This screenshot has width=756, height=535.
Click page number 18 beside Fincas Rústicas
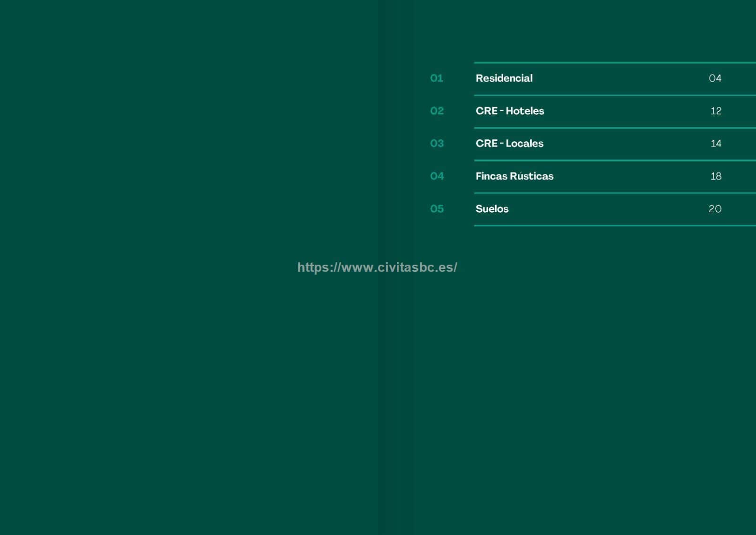coord(716,176)
